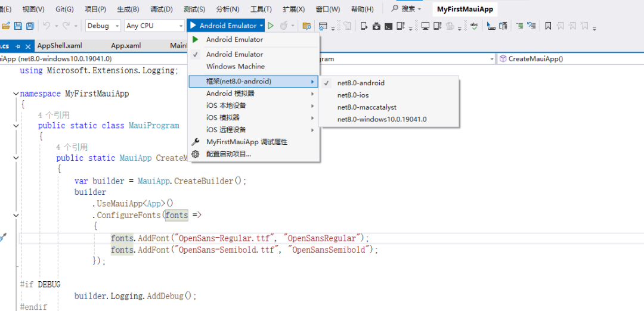Select checked net8.0-android framework
This screenshot has height=311, width=644.
pos(389,82)
